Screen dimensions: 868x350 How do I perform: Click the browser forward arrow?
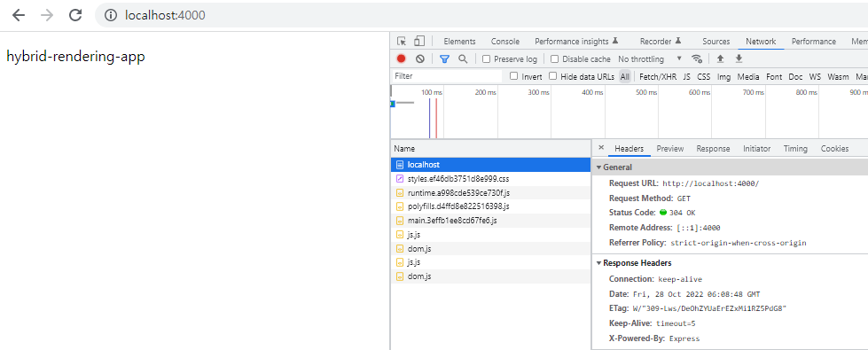click(47, 15)
